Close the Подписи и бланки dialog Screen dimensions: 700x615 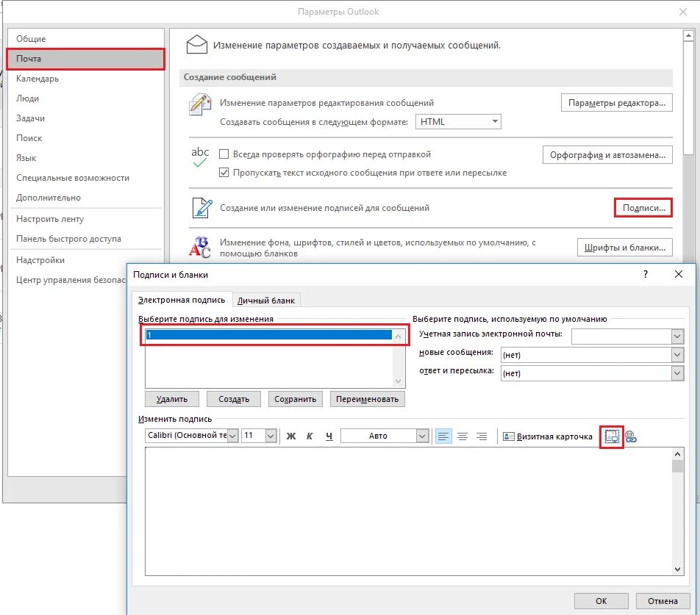pyautogui.click(x=679, y=274)
